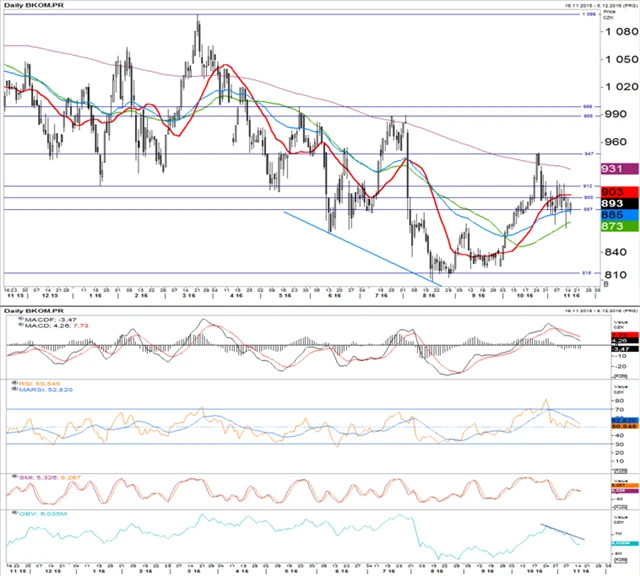This screenshot has height=576, width=640.
Task: Click the Auto scale button in OBV pane
Action: (x=620, y=561)
